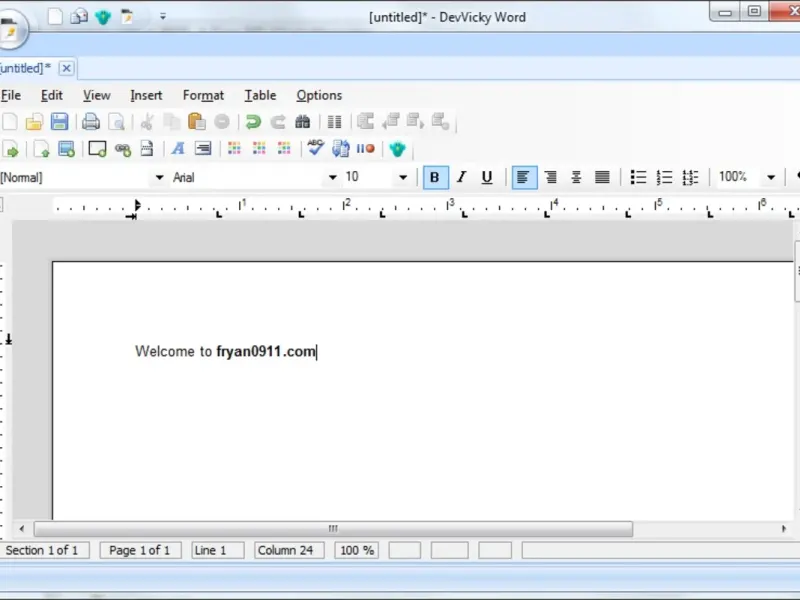Close the [untitled]* document tab
The image size is (800, 600).
[66, 68]
